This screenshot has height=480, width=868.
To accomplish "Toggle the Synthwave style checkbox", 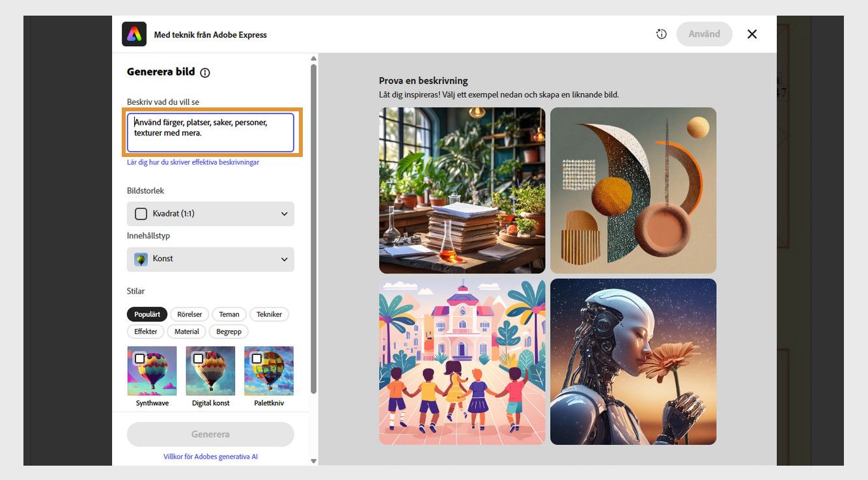I will coord(139,358).
